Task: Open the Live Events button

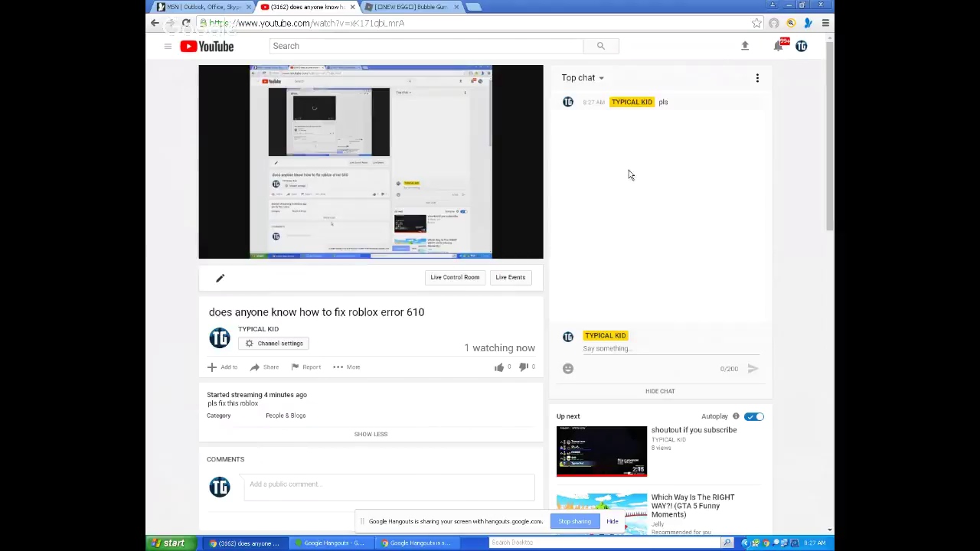Action: (x=510, y=277)
